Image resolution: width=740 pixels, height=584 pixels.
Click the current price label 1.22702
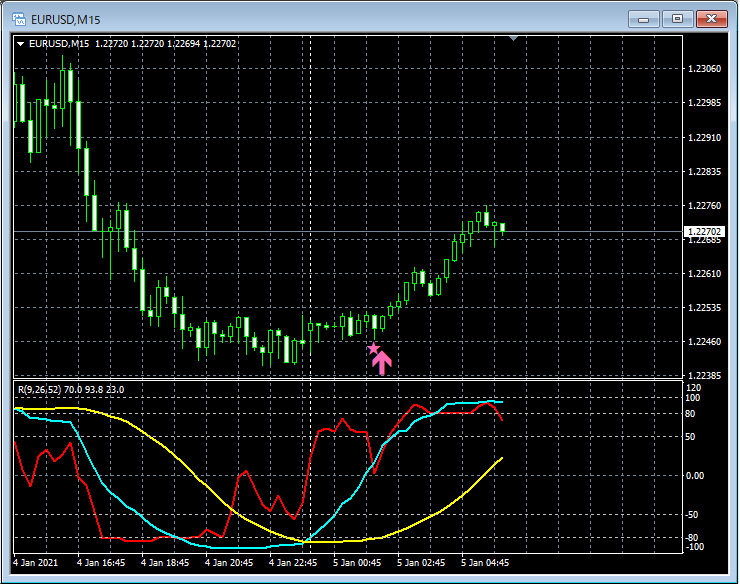tap(704, 232)
